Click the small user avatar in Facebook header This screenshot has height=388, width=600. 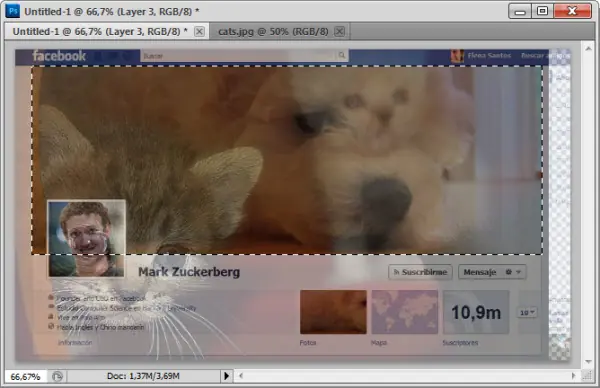click(457, 56)
